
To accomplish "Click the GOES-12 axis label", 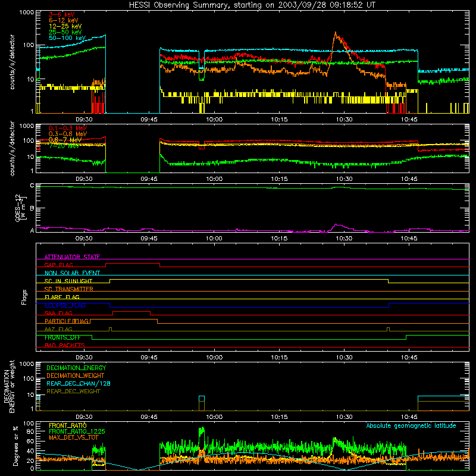I will tap(21, 208).
